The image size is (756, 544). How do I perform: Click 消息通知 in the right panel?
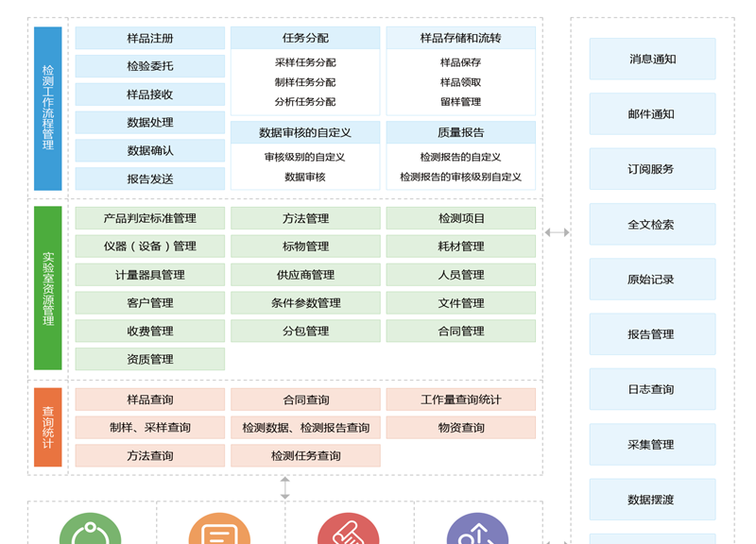(652, 59)
